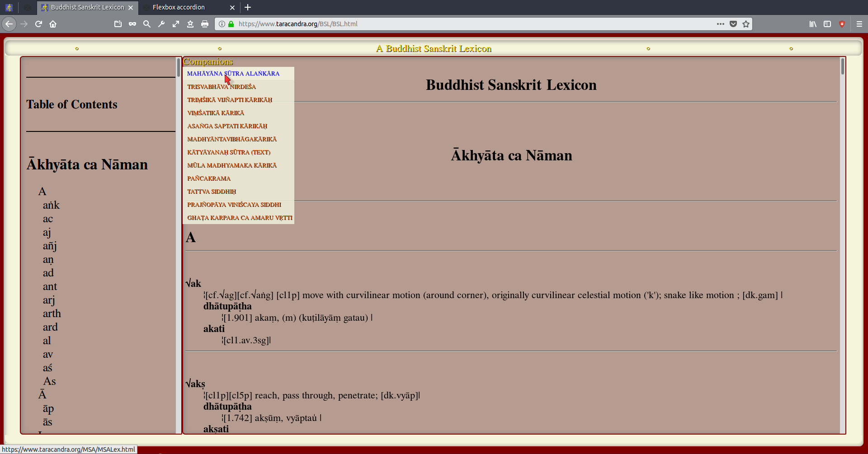Screen dimensions: 868x454
Task: Toggle fullscreen with the arrows icon
Action: 176,24
